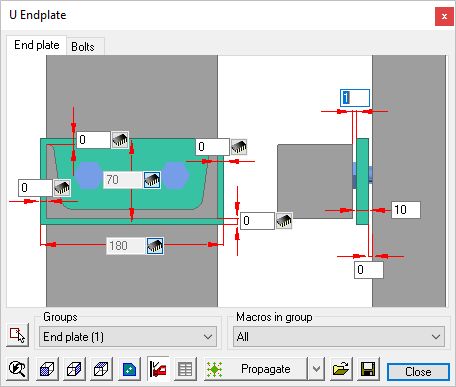Viewport: 456px width, 387px height.
Task: Click the Close button
Action: [x=418, y=372]
